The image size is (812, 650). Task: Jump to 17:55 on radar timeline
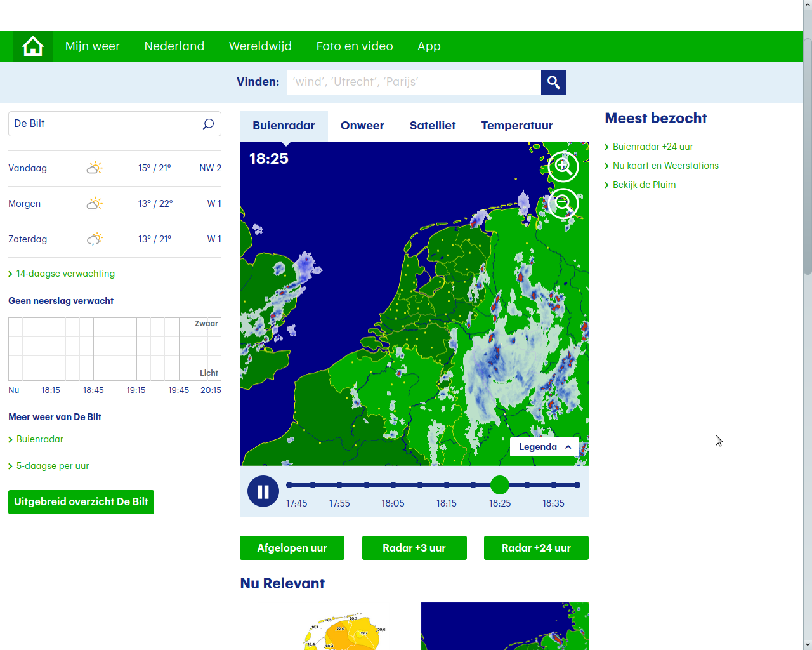coord(339,485)
